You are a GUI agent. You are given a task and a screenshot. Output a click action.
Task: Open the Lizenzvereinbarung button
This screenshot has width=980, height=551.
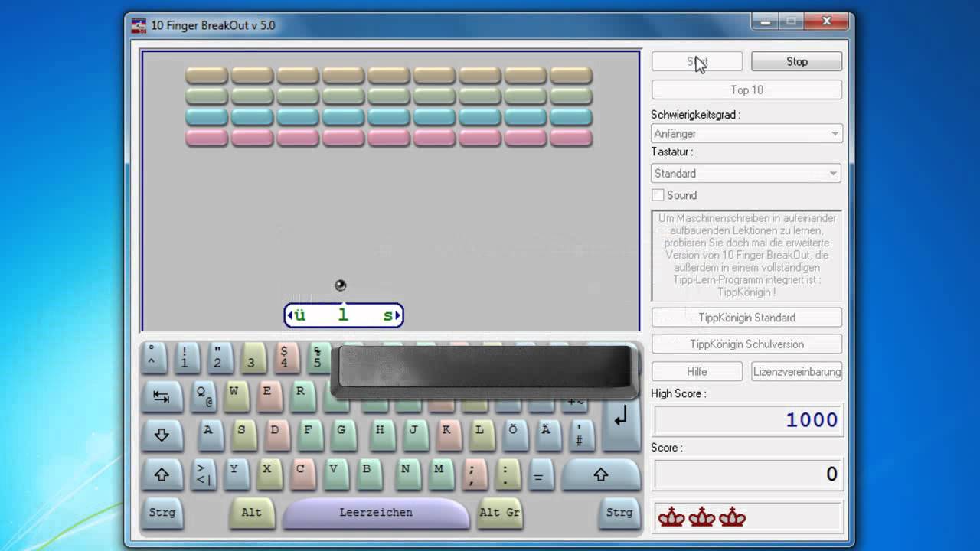tap(796, 371)
